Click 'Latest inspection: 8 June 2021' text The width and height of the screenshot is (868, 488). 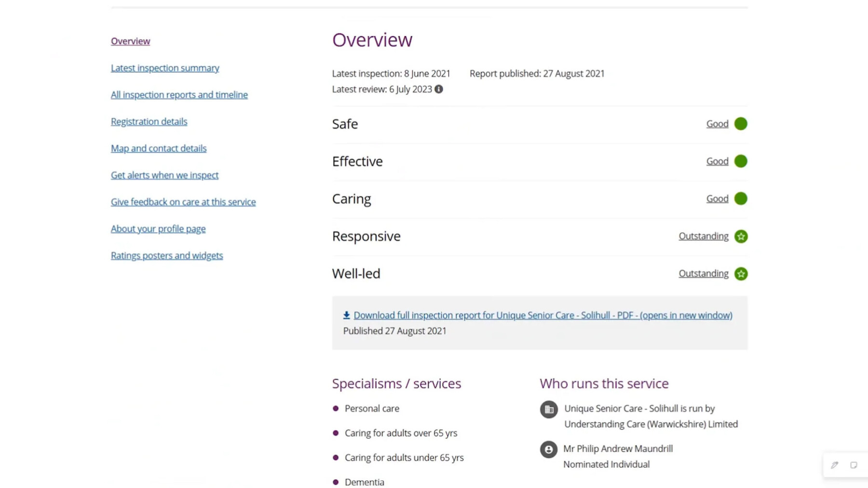coord(391,74)
